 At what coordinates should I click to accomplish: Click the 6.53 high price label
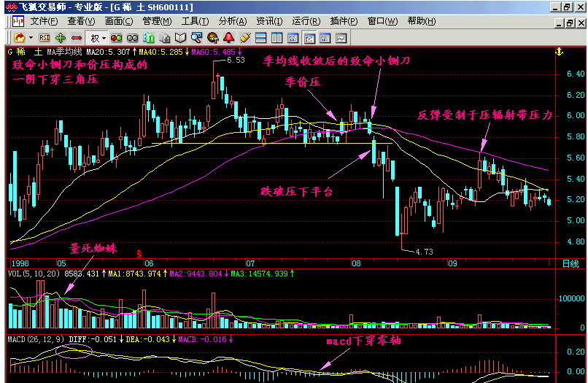pyautogui.click(x=236, y=60)
